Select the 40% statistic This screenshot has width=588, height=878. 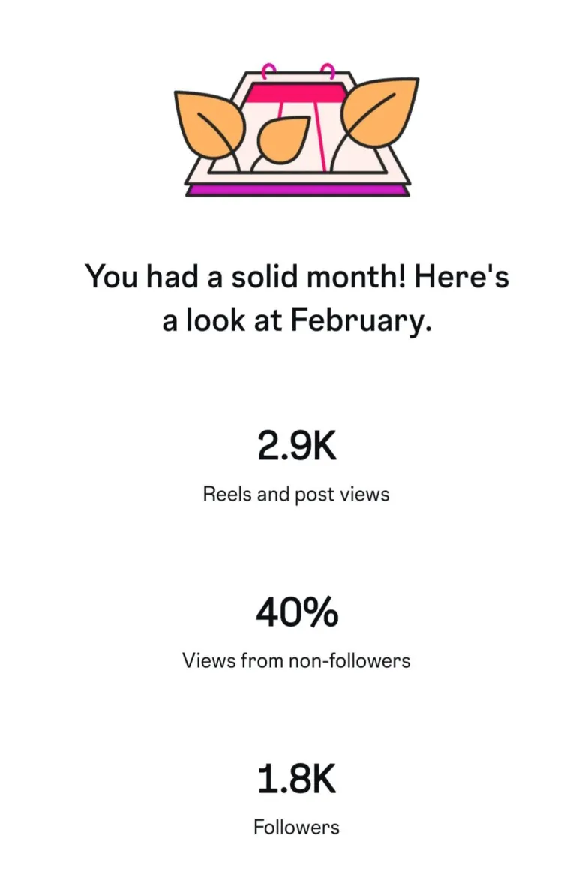pyautogui.click(x=297, y=614)
